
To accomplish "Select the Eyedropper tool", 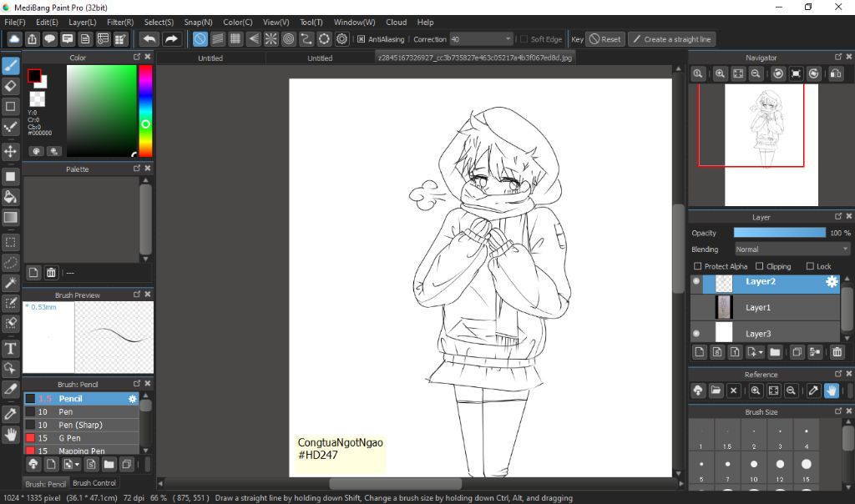I will tap(10, 414).
